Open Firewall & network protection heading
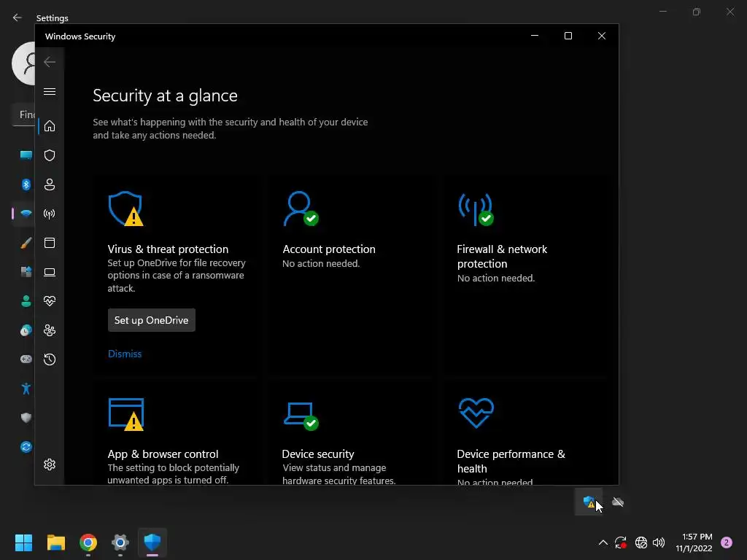 502,256
